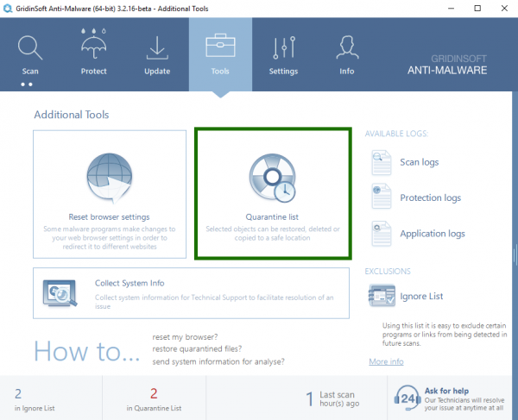Click the vertical scrollbar at window's right edge
This screenshot has height=420, width=518.
(515, 255)
